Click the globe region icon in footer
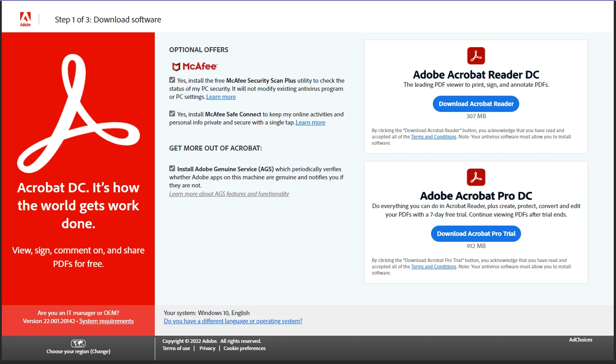The height and width of the screenshot is (364, 616). [x=78, y=343]
